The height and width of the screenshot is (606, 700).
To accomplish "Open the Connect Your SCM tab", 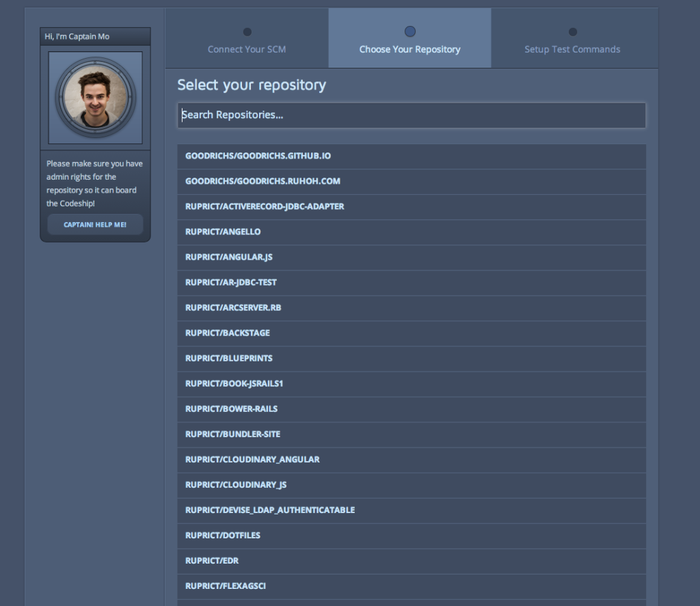I will click(x=247, y=49).
